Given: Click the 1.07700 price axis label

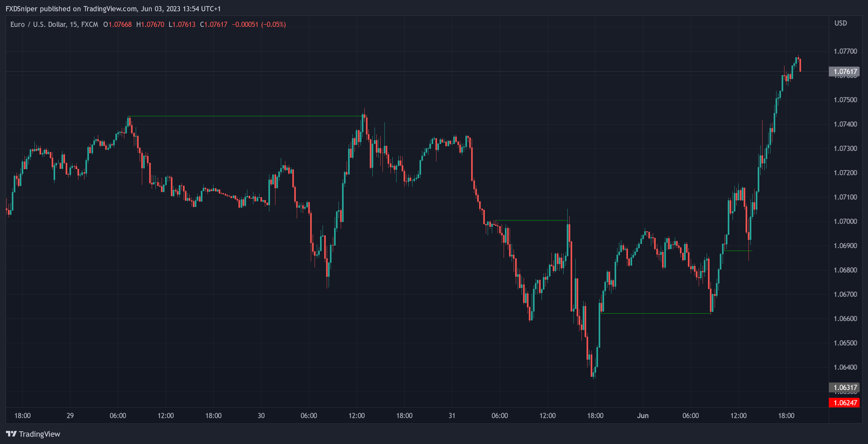Looking at the screenshot, I should [x=845, y=51].
